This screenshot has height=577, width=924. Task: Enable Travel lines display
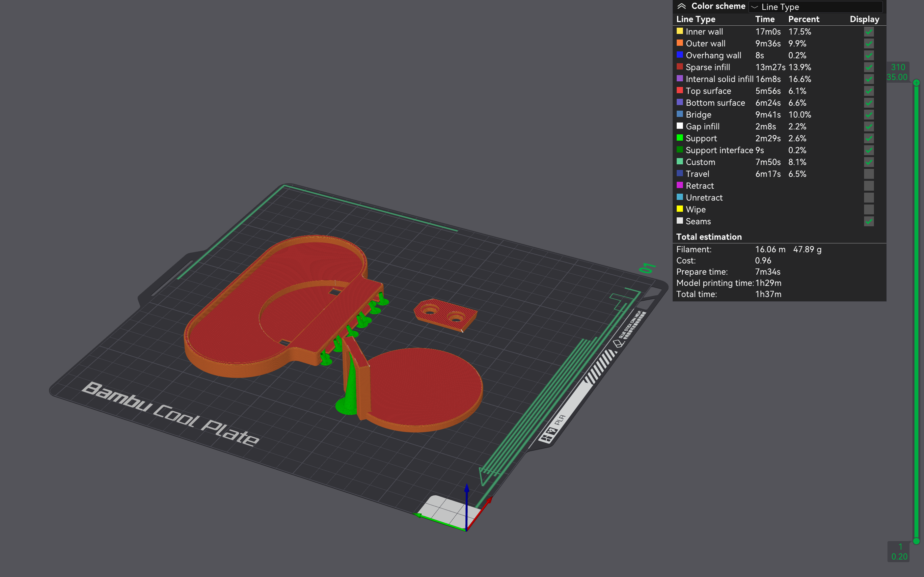[x=869, y=174]
